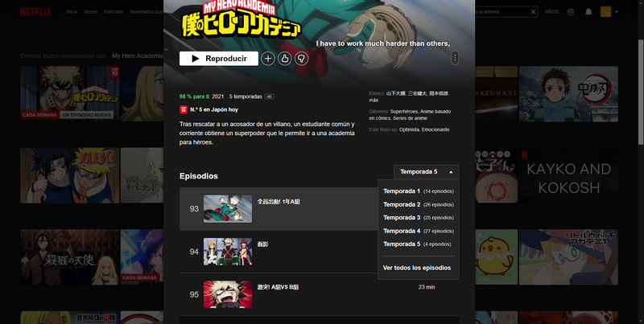Open episode 95 thumbnail

(228, 294)
